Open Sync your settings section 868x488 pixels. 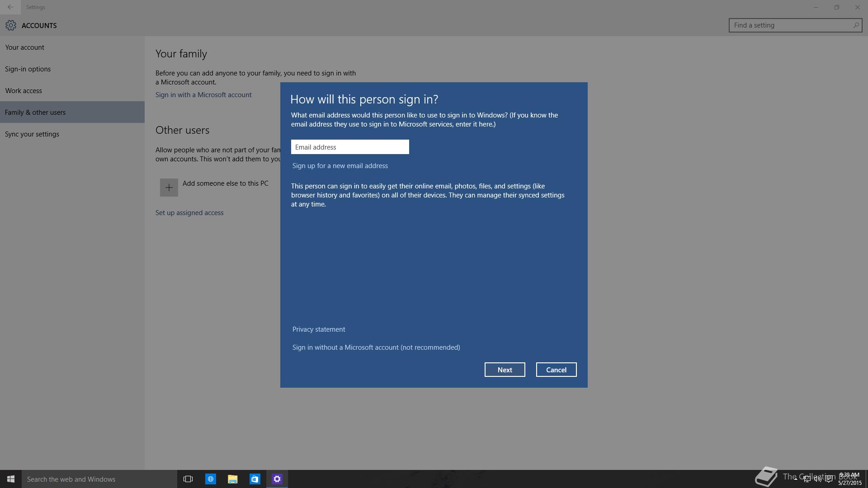point(72,134)
